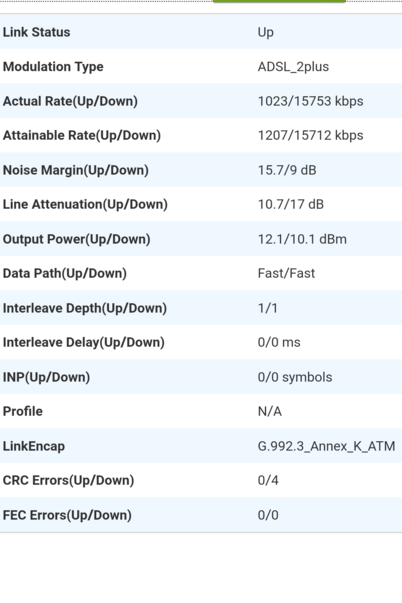This screenshot has height=603, width=402.
Task: Click the Output Power(Up/Down) label
Action: click(77, 239)
